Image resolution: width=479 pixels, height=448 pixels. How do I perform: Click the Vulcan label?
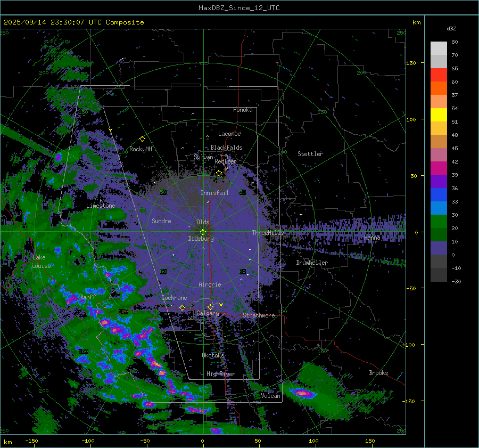point(270,396)
